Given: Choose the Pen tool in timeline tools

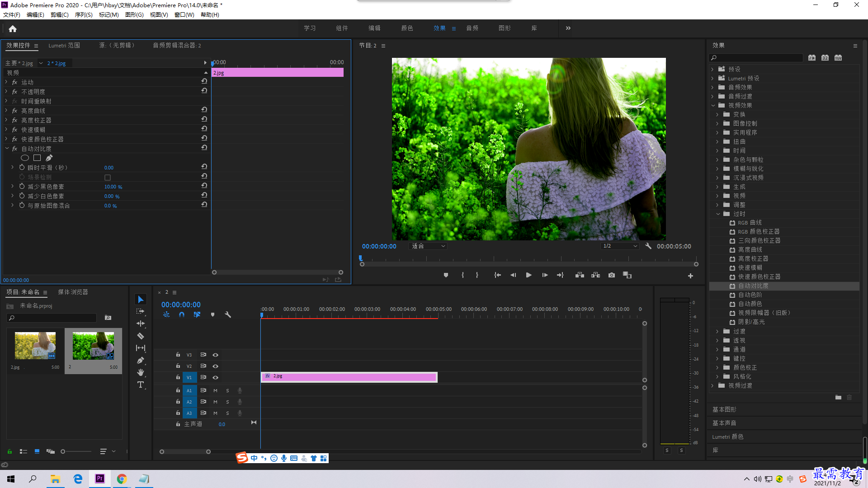Looking at the screenshot, I should coord(141,360).
